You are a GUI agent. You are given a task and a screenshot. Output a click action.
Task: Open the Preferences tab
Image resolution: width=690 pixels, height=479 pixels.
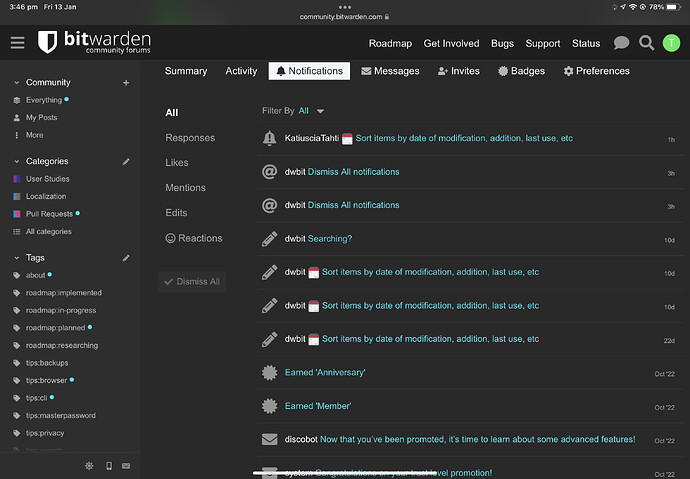[596, 71]
